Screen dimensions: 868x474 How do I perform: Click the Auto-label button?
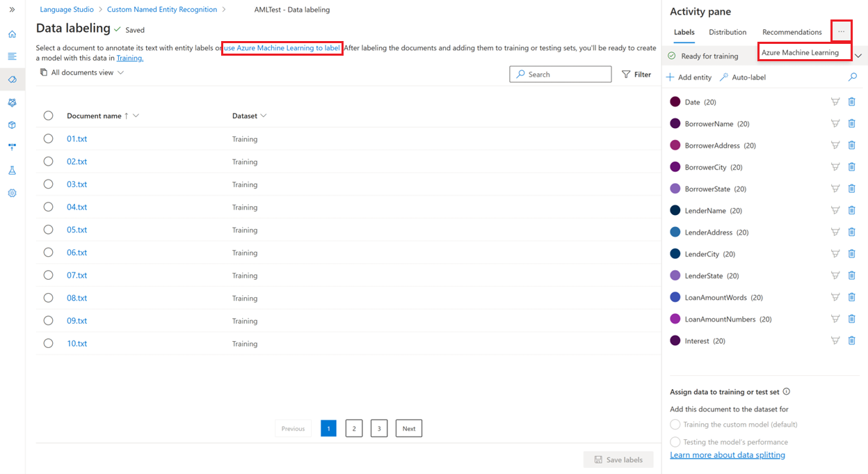(x=743, y=77)
